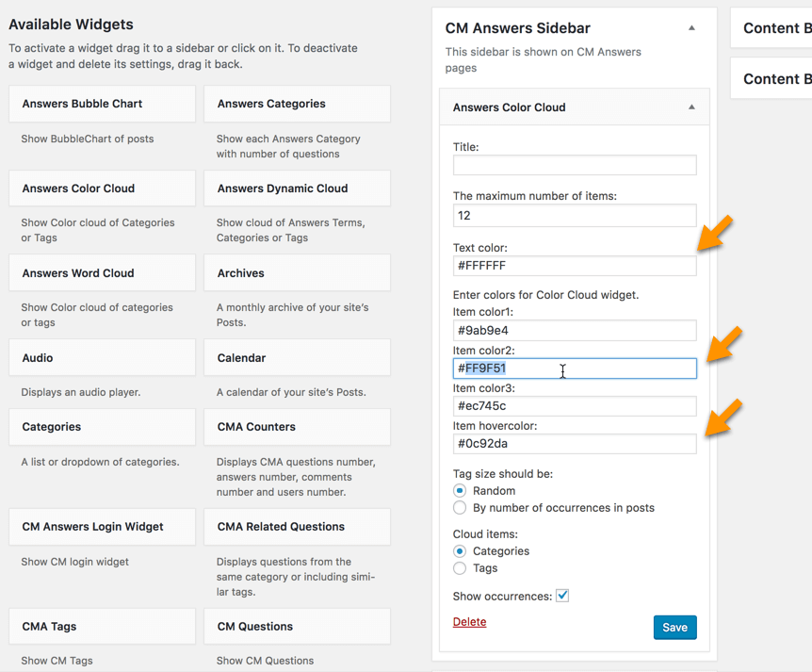
Task: Collapse the Answers Color Cloud widget arrow
Action: pos(691,107)
